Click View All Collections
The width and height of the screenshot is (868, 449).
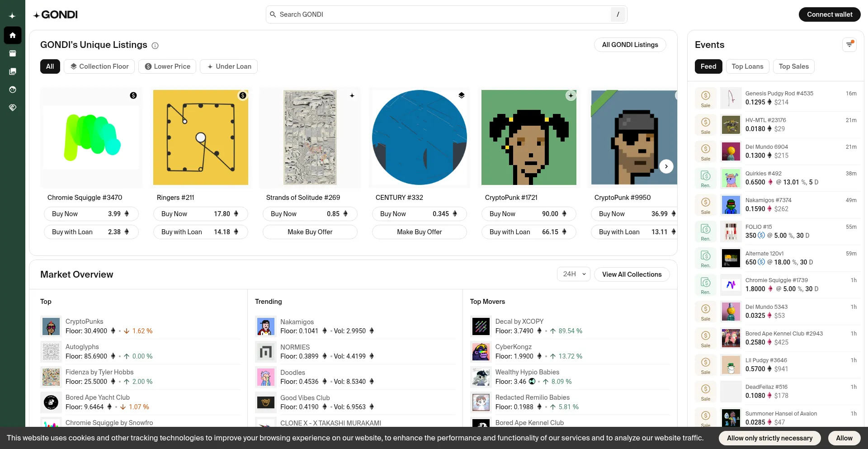click(x=632, y=274)
